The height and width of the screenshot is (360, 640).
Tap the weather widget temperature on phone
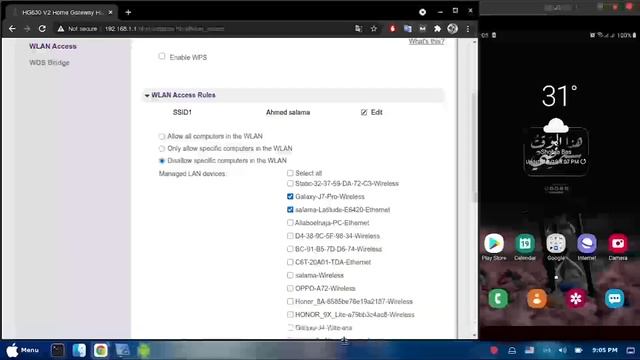coord(559,96)
